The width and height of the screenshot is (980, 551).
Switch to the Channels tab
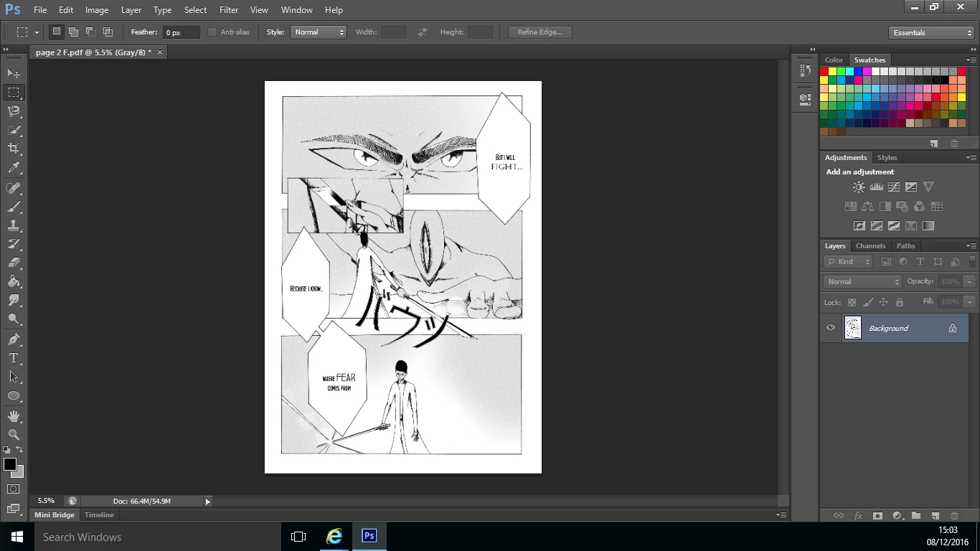pyautogui.click(x=870, y=245)
